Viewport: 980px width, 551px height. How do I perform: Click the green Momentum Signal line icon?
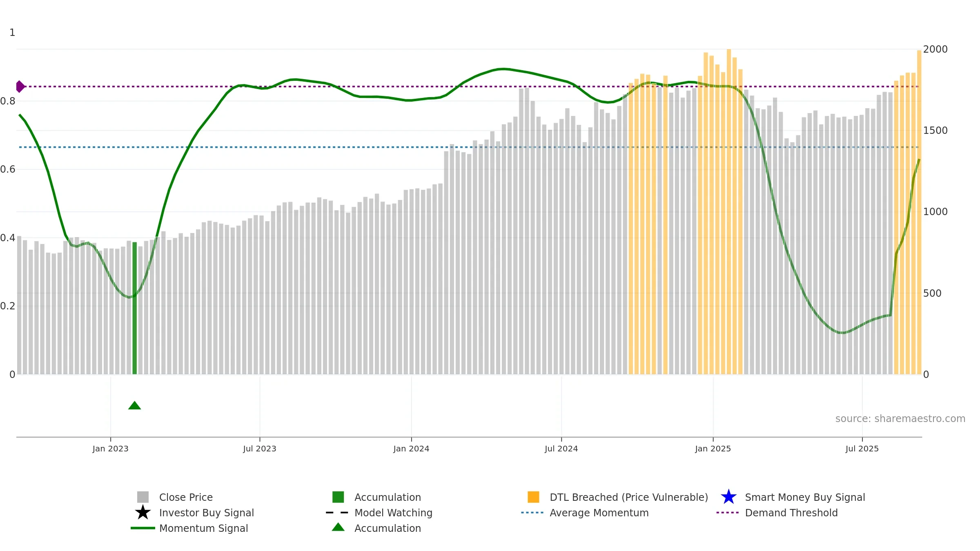[x=143, y=528]
